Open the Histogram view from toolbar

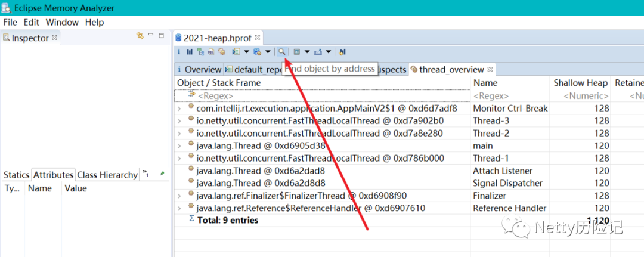[190, 52]
